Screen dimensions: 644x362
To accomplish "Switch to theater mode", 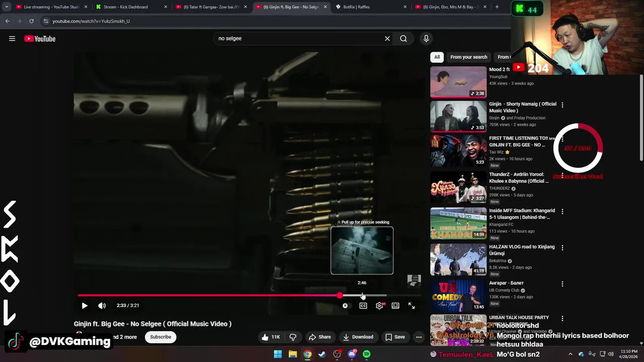I will (395, 306).
